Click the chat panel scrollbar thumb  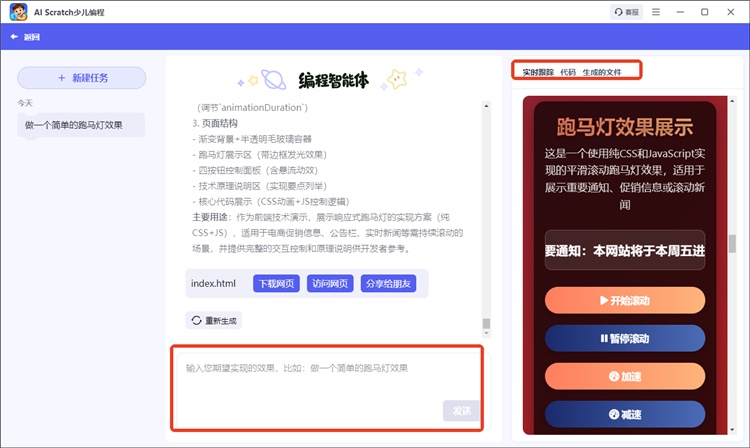[x=486, y=324]
